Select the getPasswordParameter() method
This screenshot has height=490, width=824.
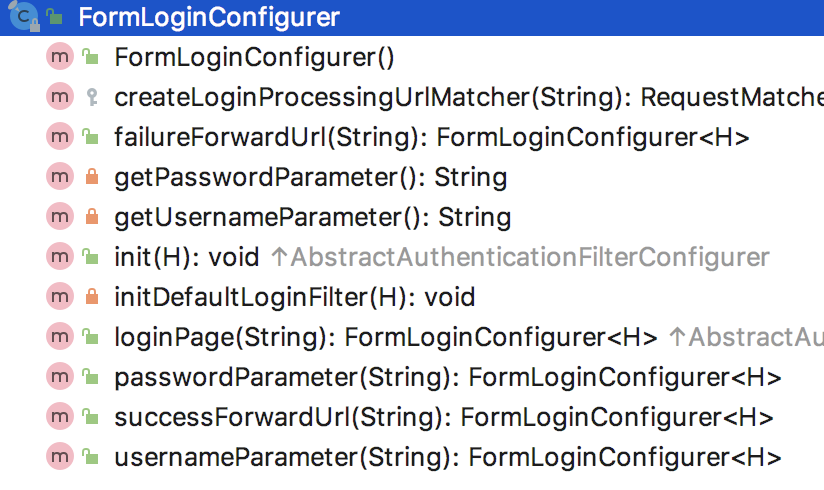point(310,177)
